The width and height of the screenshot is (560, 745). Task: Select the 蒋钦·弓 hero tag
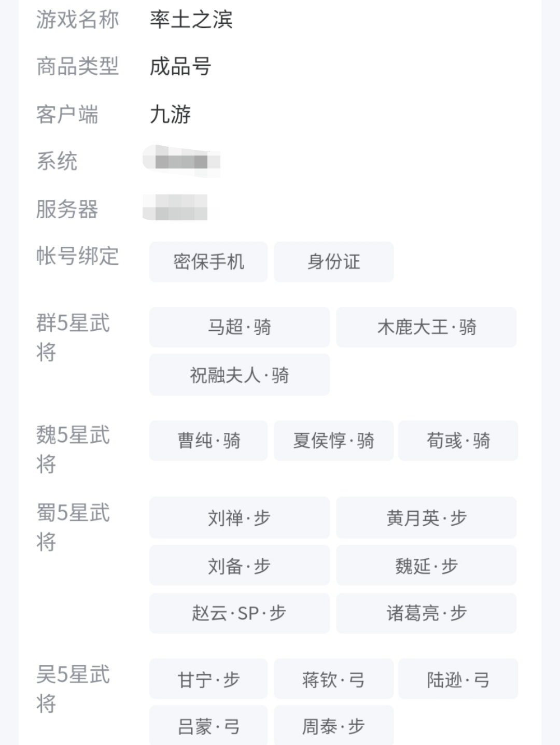(333, 679)
